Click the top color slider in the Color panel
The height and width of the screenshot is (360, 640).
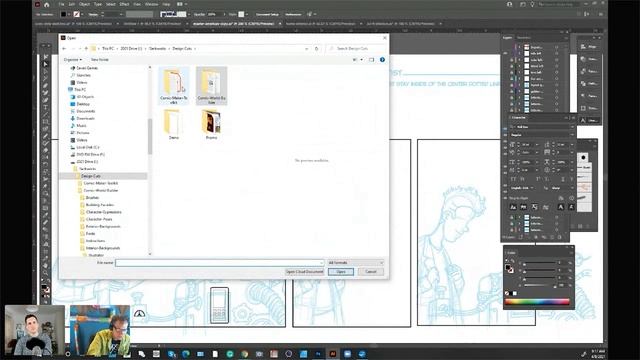coord(540,264)
